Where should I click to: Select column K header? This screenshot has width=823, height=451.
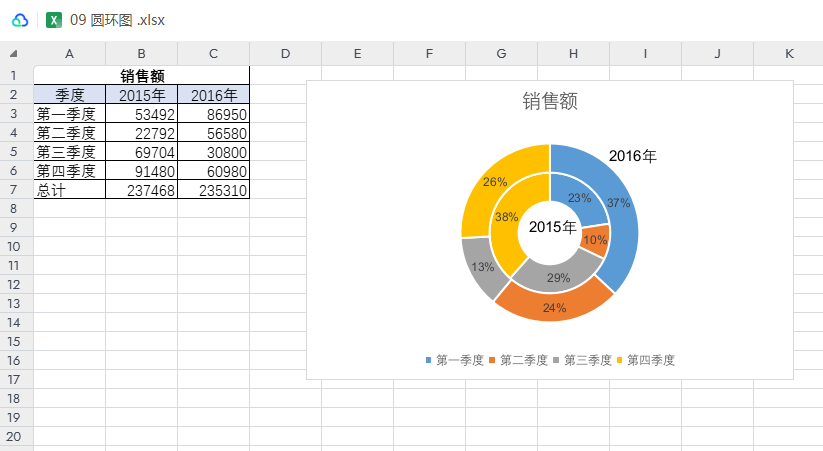coord(788,54)
